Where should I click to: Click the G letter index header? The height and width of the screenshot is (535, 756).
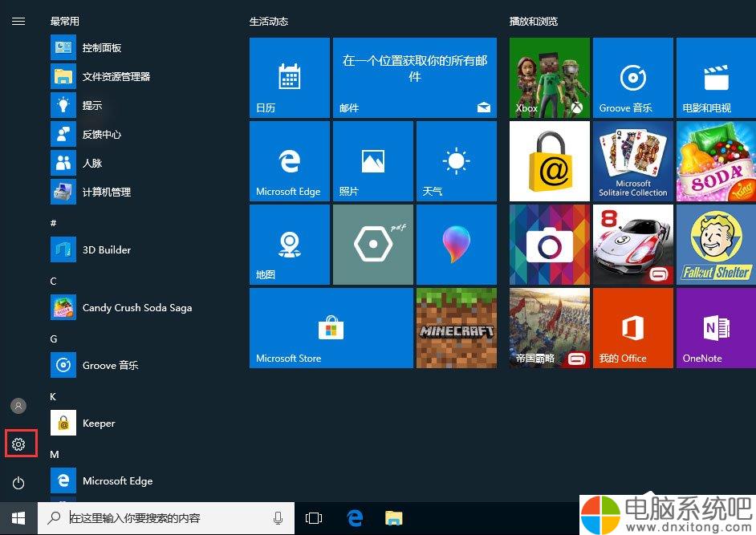tap(54, 338)
